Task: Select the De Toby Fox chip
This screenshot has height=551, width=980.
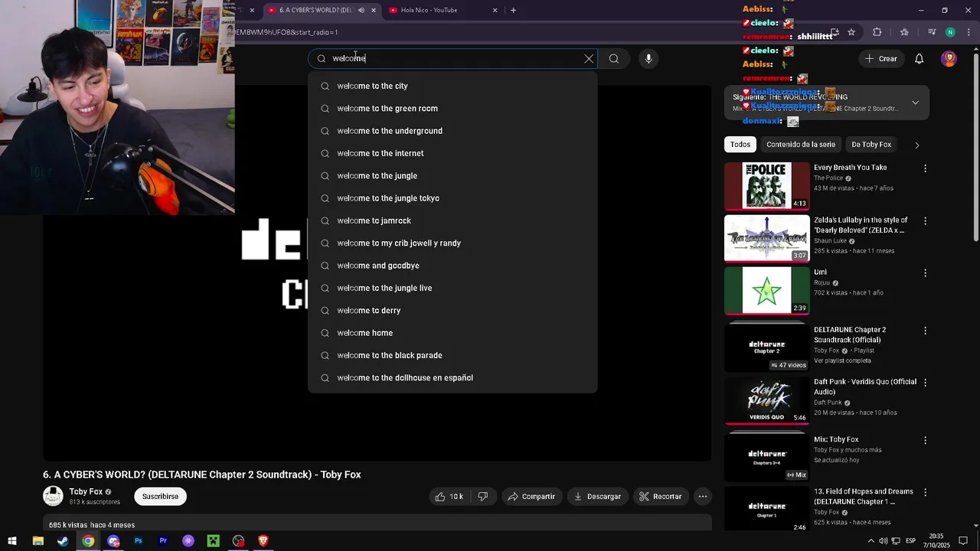Action: [x=871, y=145]
